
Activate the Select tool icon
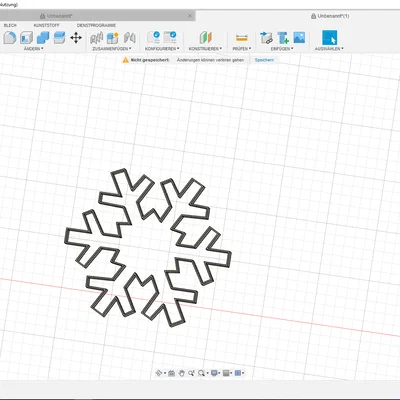tap(329, 37)
